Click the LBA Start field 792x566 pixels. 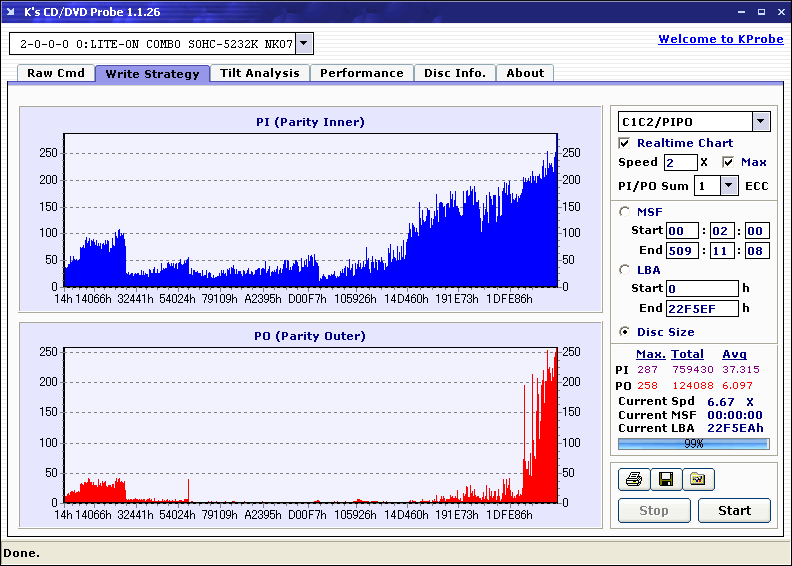703,288
